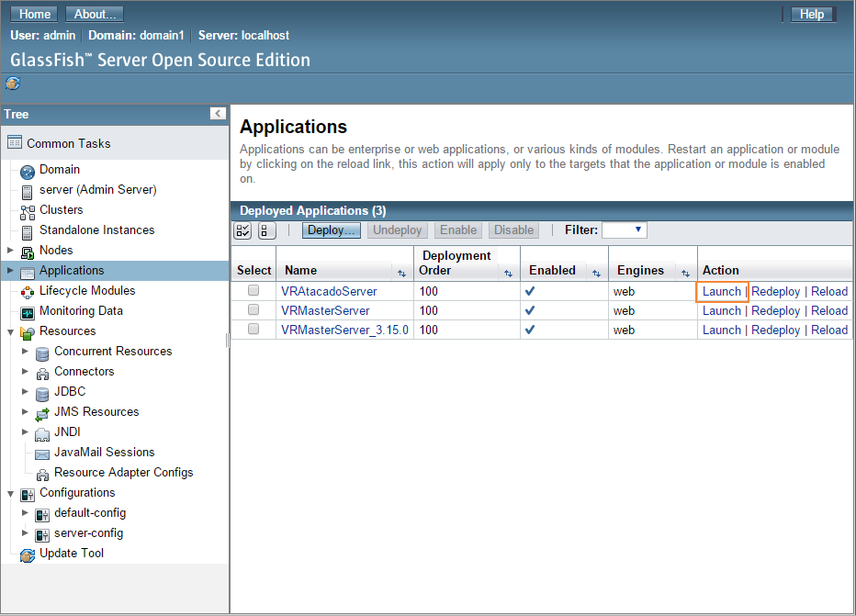
Task: Click the Standalone Instances icon
Action: point(27,232)
